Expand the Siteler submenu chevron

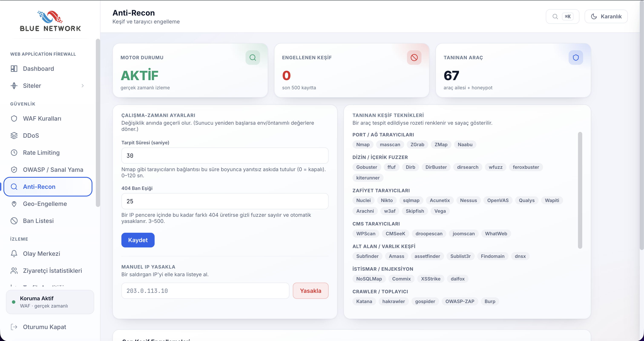pos(82,85)
